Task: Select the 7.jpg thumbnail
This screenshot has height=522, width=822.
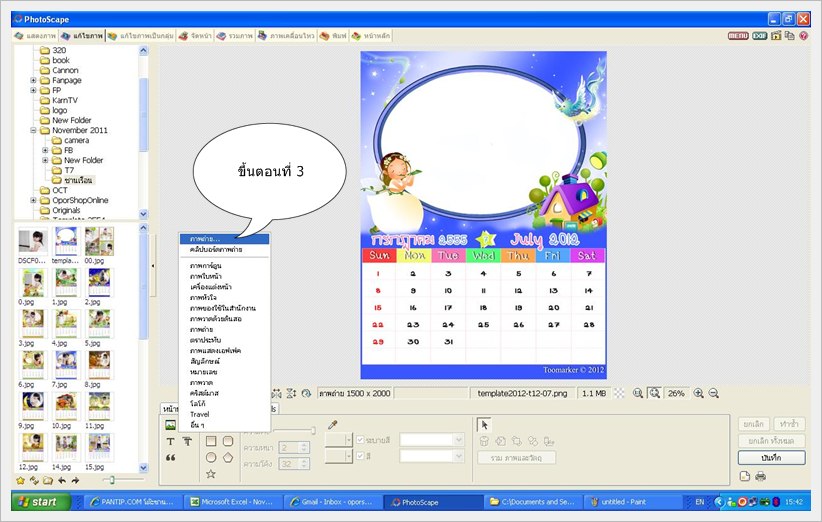Action: click(x=66, y=368)
